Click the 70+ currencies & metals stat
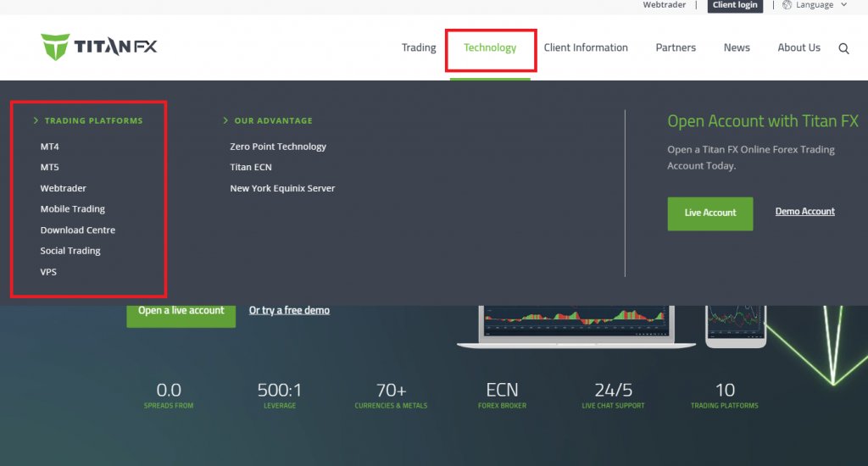The width and height of the screenshot is (868, 466). click(x=392, y=396)
